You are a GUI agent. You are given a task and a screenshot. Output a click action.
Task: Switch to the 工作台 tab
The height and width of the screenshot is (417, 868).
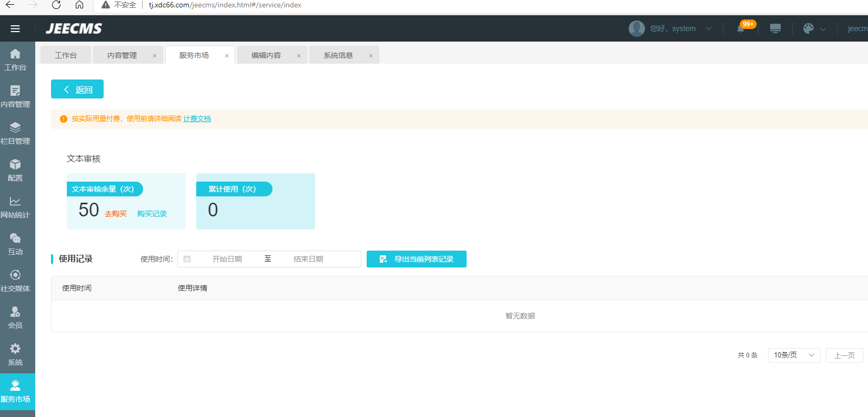pos(66,55)
